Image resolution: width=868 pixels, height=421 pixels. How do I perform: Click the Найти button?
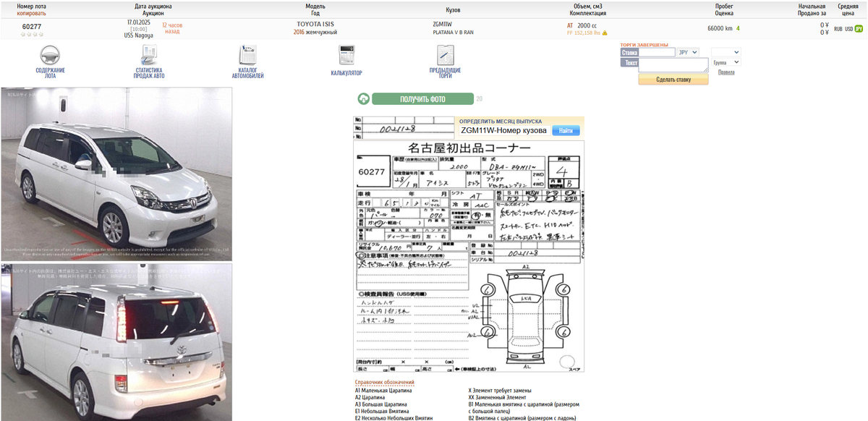(x=566, y=130)
